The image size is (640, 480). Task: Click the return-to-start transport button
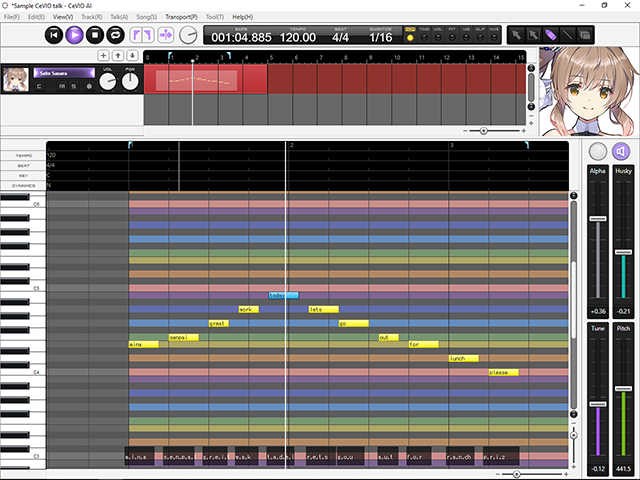click(54, 35)
